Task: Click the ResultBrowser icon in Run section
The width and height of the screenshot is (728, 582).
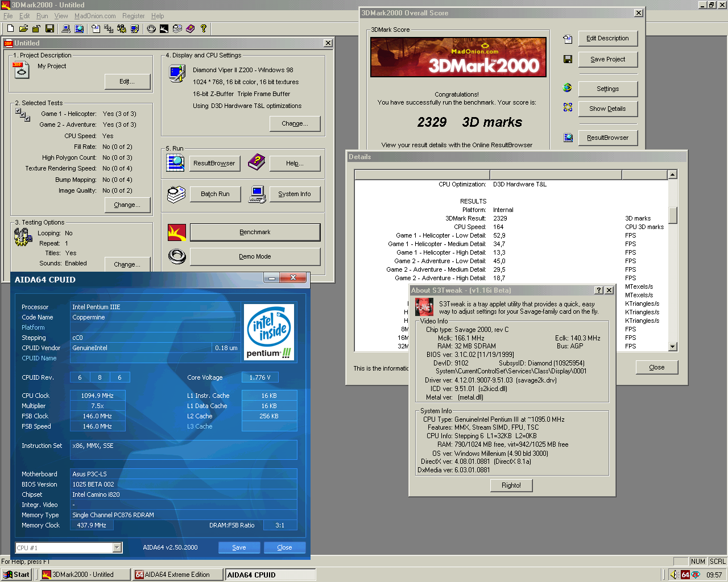Action: [x=176, y=163]
